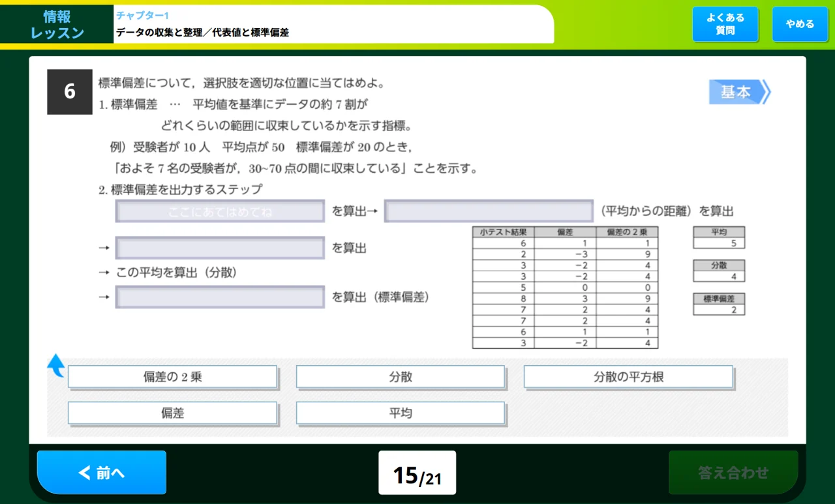Screen dimensions: 835x504
Task: Click the 答え合わせ check answers button
Action: [x=733, y=472]
